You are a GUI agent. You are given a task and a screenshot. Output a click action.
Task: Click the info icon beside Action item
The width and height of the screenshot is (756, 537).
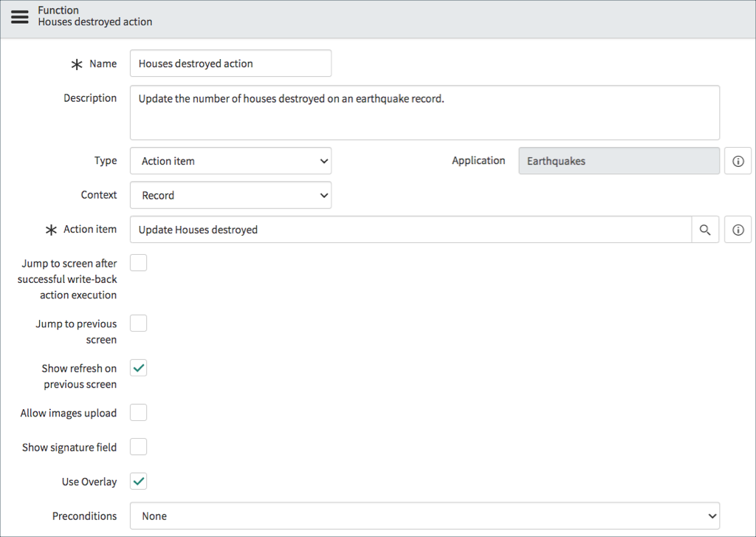point(738,229)
